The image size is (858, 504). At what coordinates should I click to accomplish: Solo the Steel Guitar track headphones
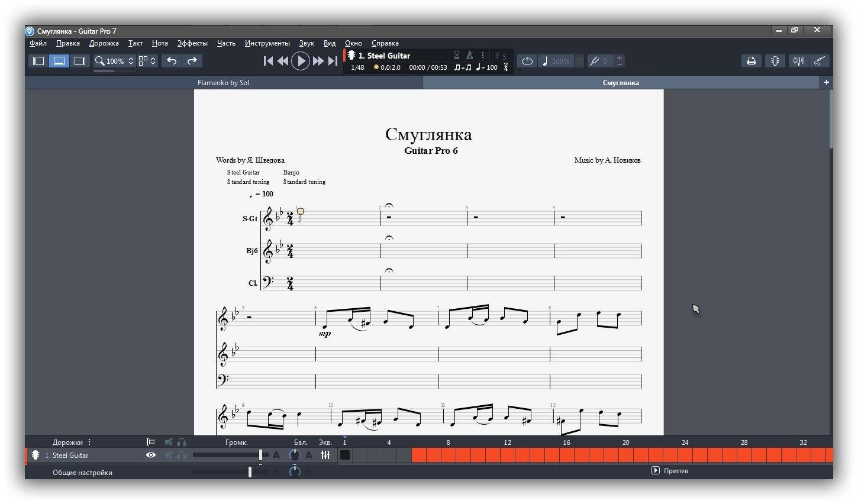pos(182,455)
